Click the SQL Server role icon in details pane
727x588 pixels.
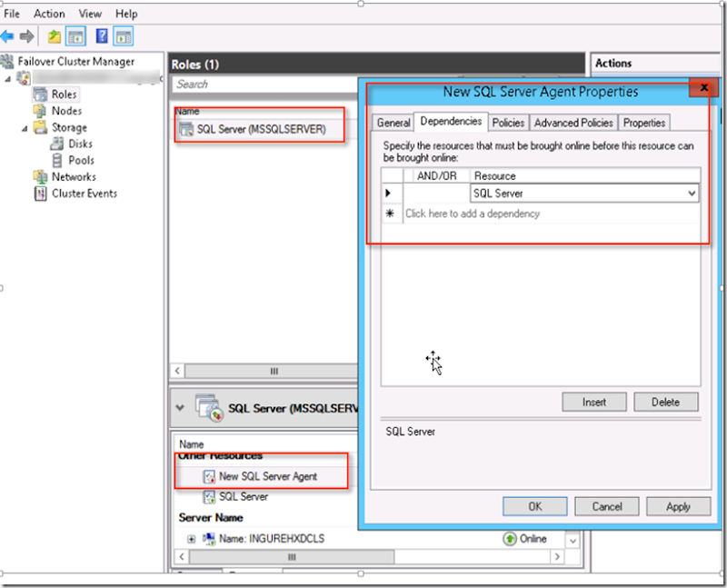(210, 408)
